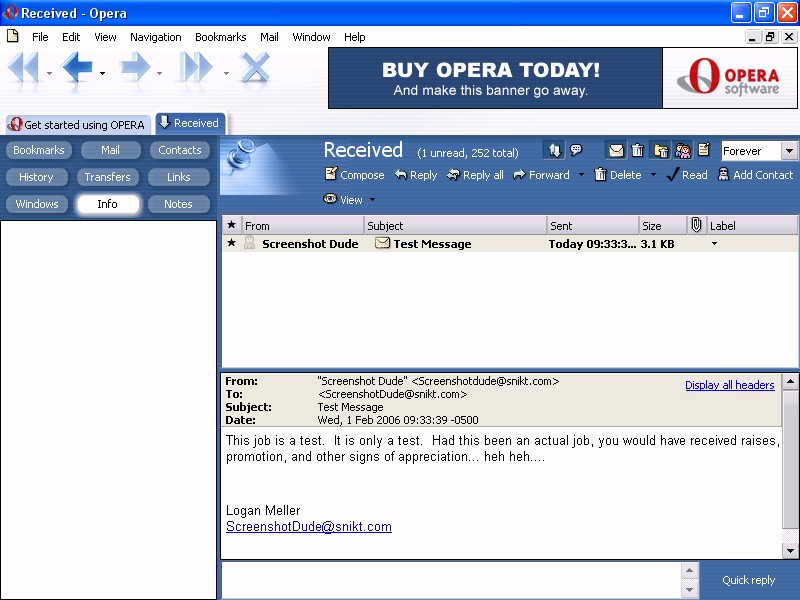Open the History panel
The height and width of the screenshot is (600, 800).
[36, 177]
